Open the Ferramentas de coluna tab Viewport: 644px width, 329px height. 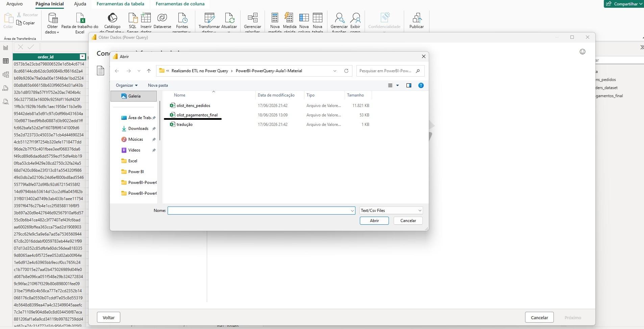(180, 4)
